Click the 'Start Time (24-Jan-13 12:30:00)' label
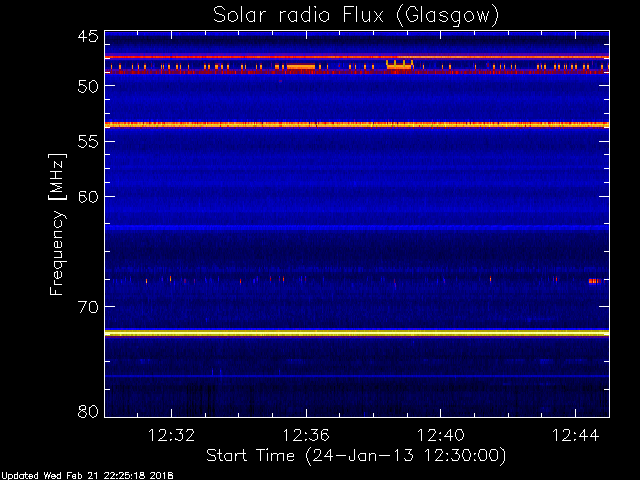 coord(356,456)
